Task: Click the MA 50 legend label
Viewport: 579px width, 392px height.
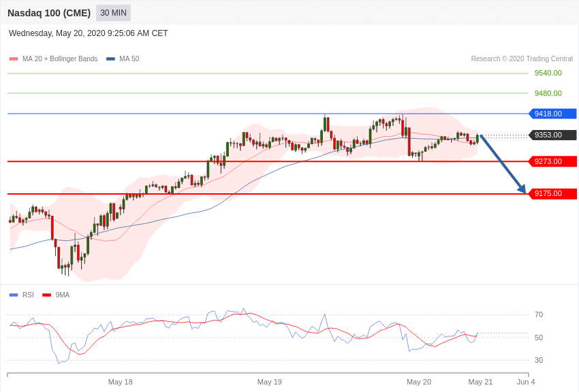Action: point(129,59)
